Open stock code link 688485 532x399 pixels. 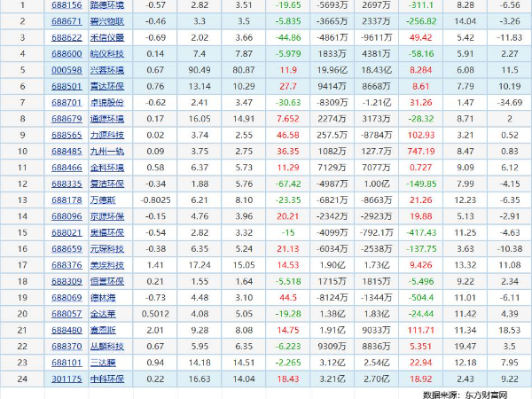[66, 152]
